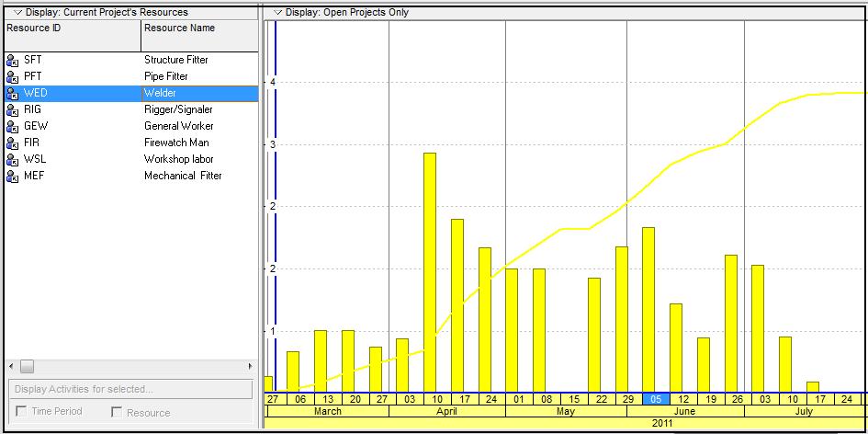The width and height of the screenshot is (868, 434).
Task: Click the 10 April week in timescale
Action: point(437,400)
